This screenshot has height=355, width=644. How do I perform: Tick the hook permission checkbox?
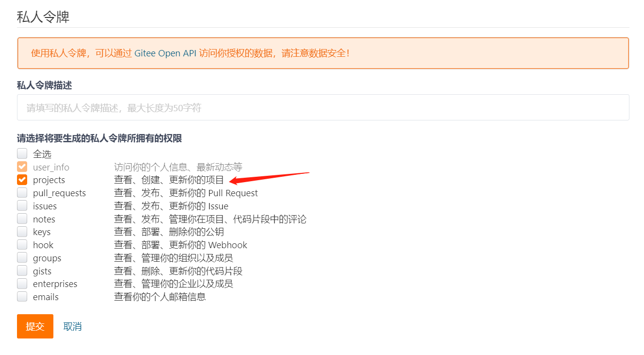[x=22, y=245]
